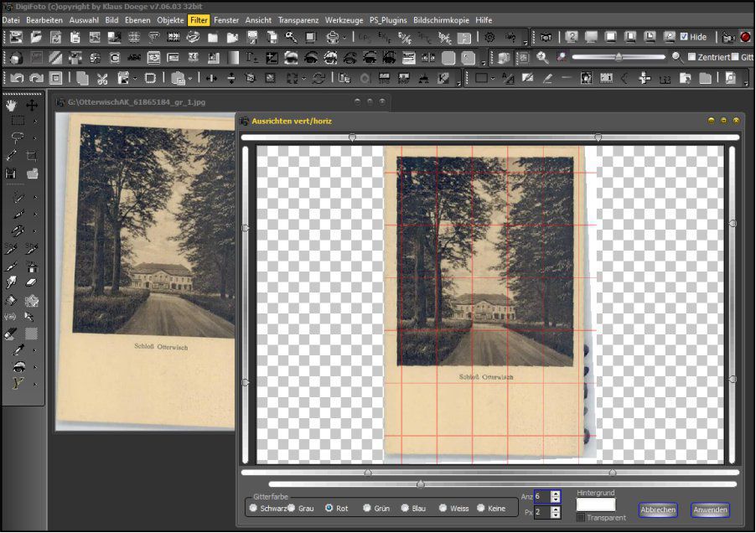This screenshot has width=756, height=533.
Task: Choose the Lasso selection tool
Action: [x=17, y=137]
